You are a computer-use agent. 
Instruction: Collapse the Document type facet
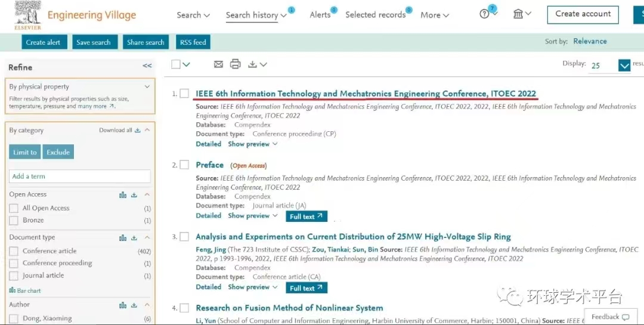point(147,237)
